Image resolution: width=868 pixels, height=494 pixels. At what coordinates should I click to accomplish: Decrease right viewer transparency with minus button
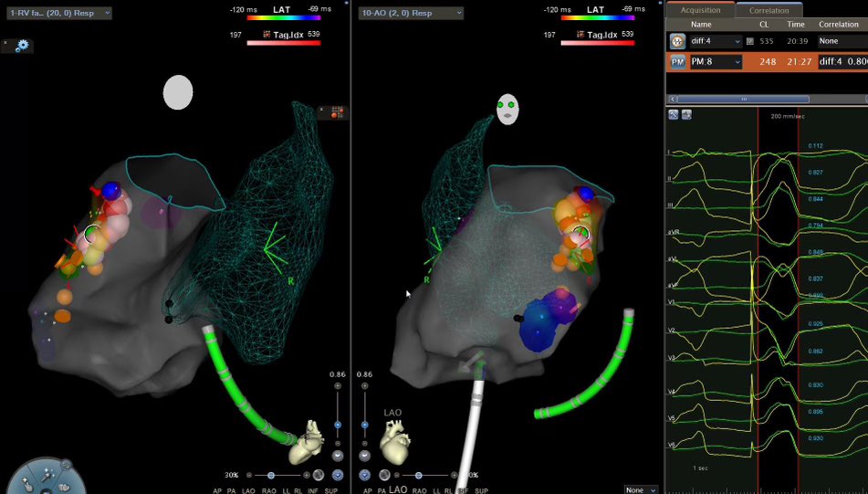(x=397, y=475)
